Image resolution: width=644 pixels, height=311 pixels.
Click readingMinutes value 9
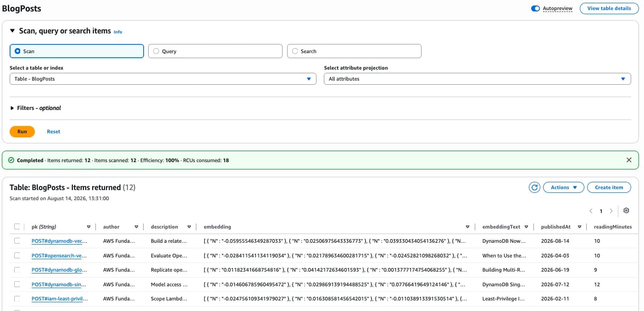595,270
